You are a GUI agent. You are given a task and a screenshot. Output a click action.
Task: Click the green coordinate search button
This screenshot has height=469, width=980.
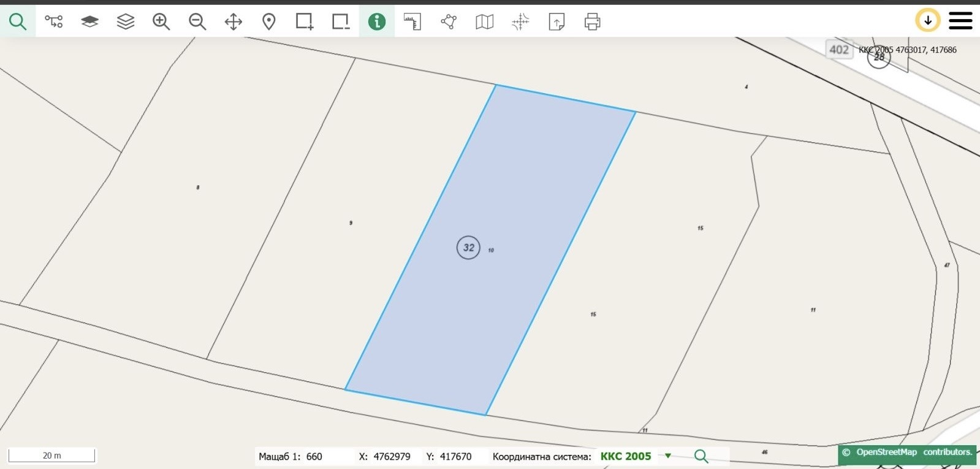click(x=701, y=456)
